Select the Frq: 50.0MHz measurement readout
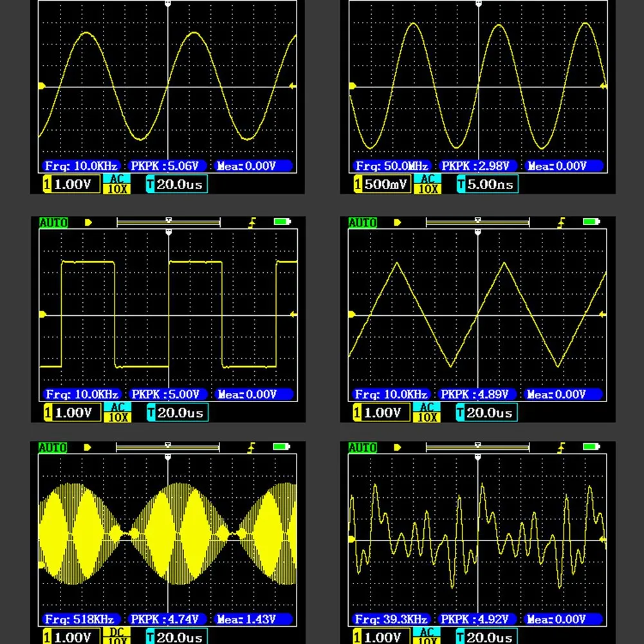This screenshot has height=644, width=644. (x=392, y=166)
